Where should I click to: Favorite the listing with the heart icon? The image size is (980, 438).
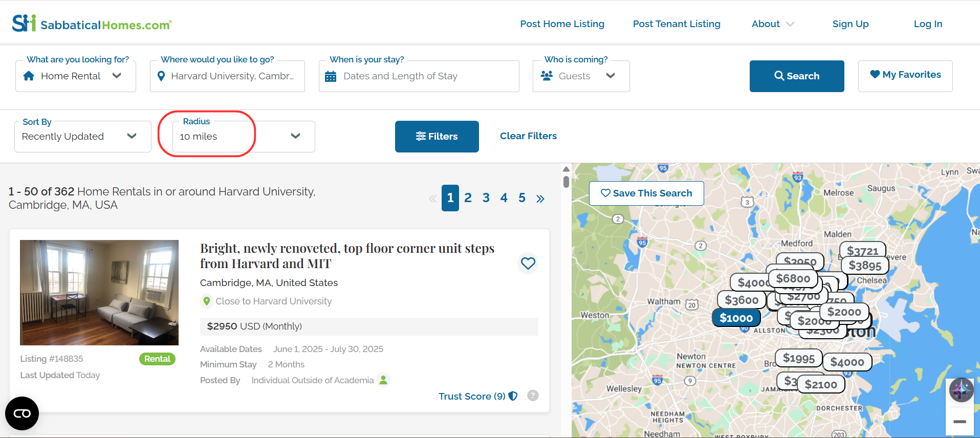coord(528,264)
